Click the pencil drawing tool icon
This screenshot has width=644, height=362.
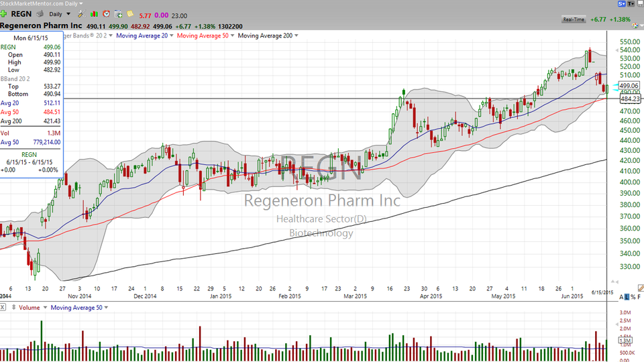[641, 288]
